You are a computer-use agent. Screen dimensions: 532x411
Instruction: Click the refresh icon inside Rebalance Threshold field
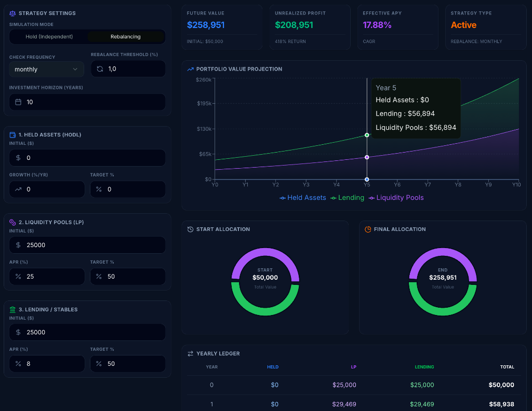[x=99, y=68]
